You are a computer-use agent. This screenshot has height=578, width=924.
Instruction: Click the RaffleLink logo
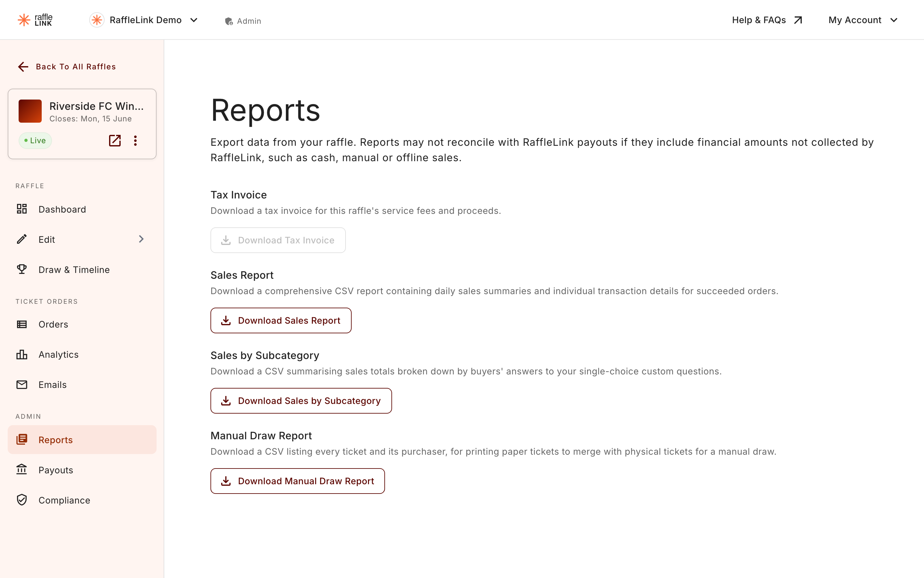point(35,20)
